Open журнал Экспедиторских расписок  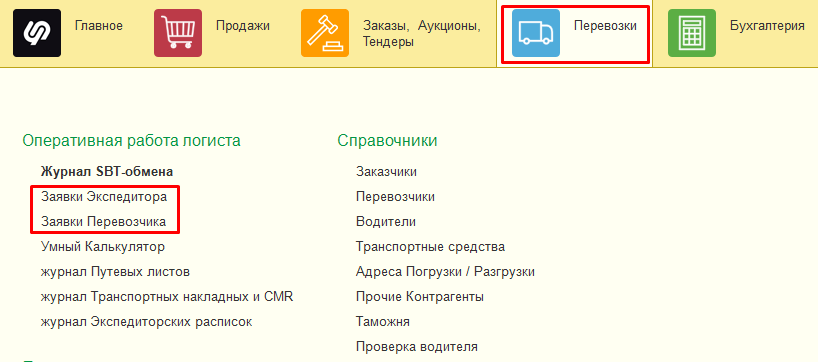[147, 322]
